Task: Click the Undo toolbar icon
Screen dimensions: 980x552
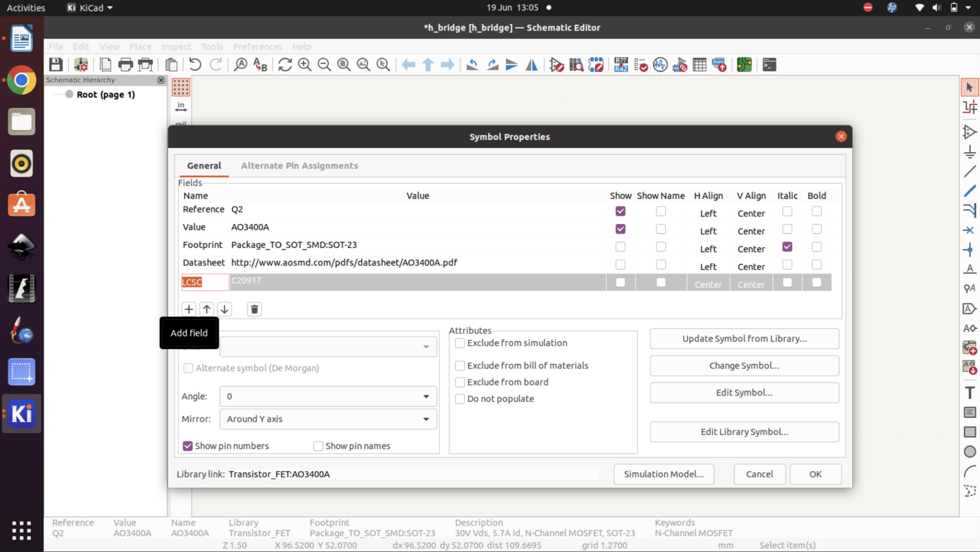Action: coord(195,65)
